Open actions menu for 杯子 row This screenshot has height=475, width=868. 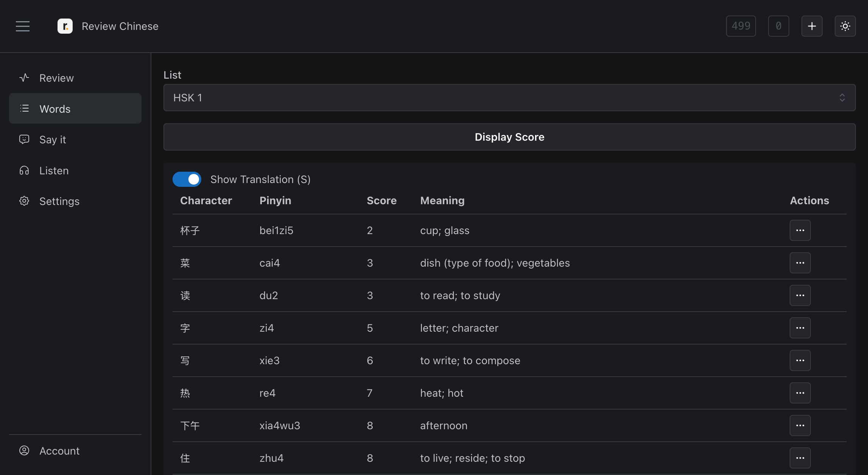pos(800,230)
